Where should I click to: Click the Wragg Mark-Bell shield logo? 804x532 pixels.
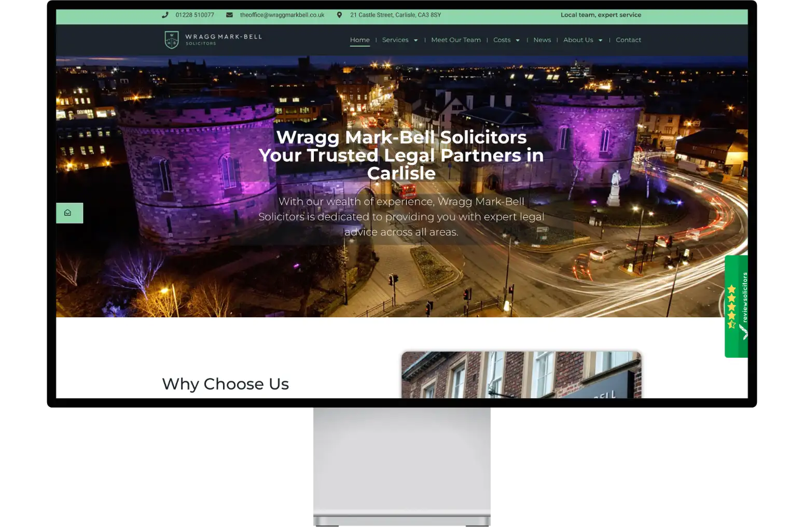172,40
